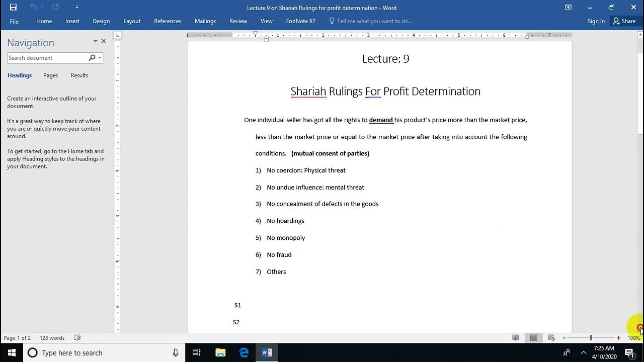Switch to Print Layout view
This screenshot has width=644, height=362.
click(x=533, y=338)
